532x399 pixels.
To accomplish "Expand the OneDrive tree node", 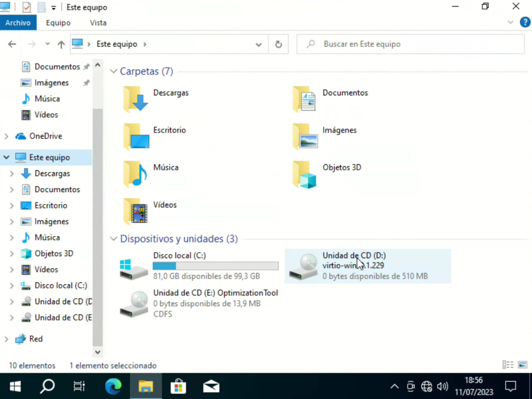I will click(x=6, y=136).
